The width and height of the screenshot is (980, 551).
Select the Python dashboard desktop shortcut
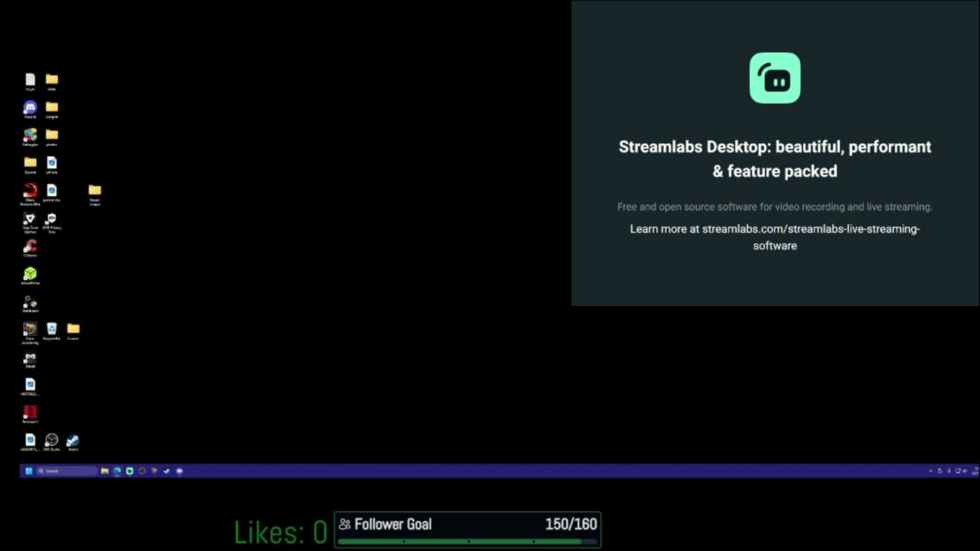tap(30, 304)
